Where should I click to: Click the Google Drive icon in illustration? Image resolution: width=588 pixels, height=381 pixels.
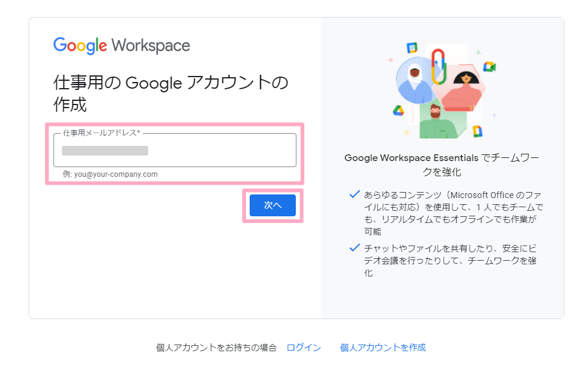[x=398, y=111]
